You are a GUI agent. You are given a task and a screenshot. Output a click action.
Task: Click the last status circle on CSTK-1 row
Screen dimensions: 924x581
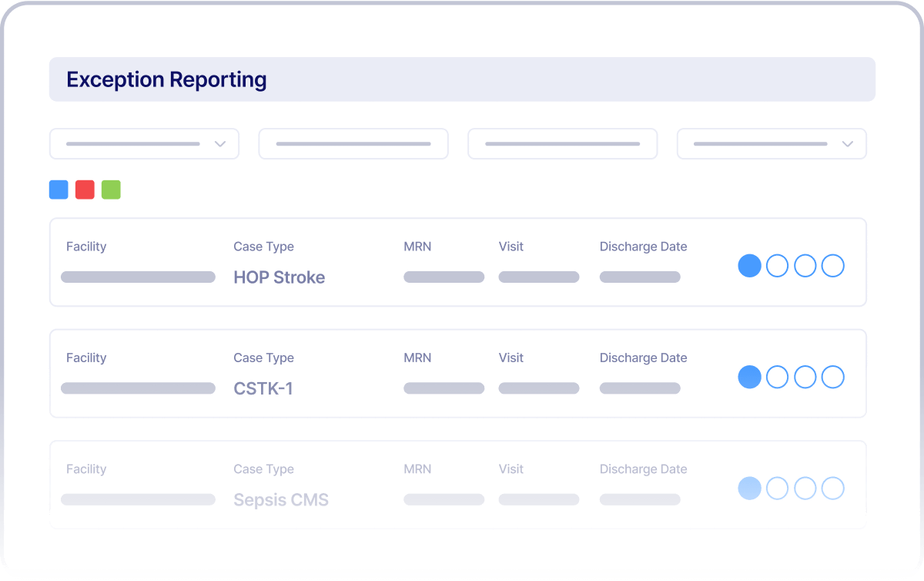tap(832, 377)
